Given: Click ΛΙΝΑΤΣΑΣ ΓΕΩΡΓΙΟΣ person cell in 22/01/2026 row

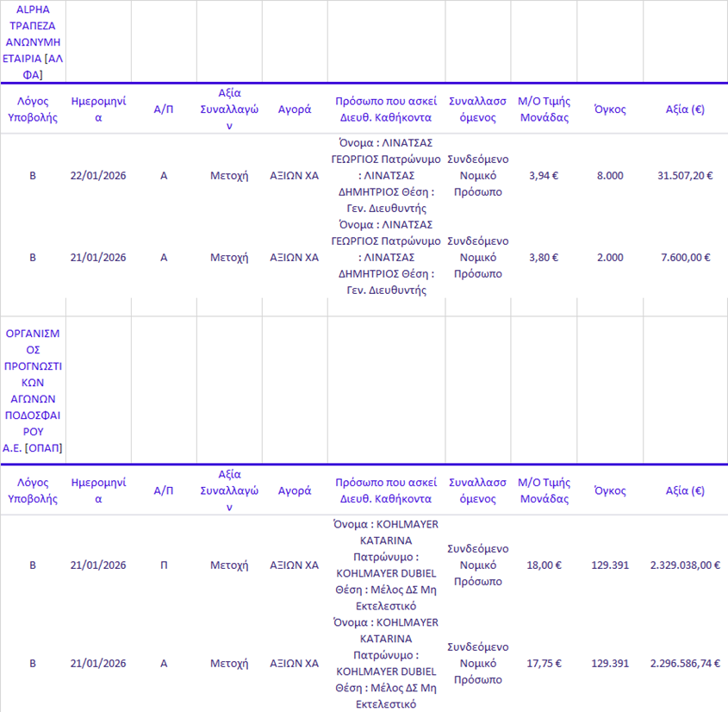Looking at the screenshot, I should point(386,176).
